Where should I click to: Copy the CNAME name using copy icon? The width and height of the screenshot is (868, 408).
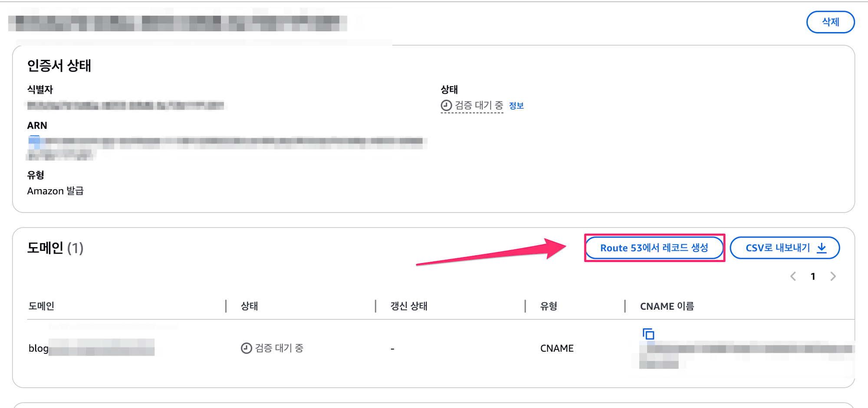click(x=648, y=334)
